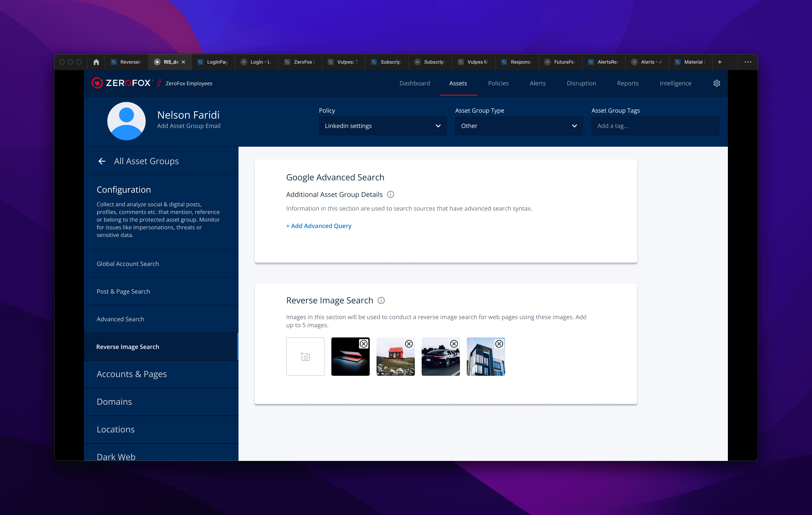Go to the Policies nav tab
Image resolution: width=812 pixels, height=515 pixels.
coord(498,83)
